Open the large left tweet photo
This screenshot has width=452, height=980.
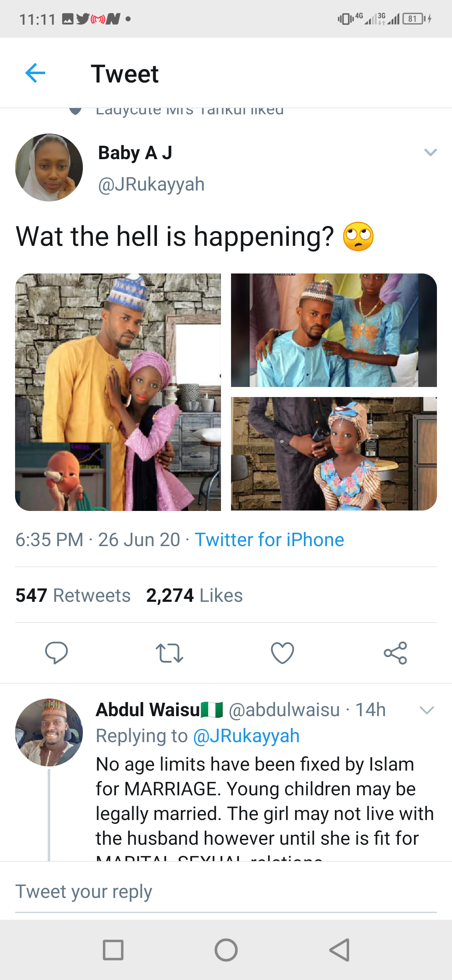coord(118,392)
